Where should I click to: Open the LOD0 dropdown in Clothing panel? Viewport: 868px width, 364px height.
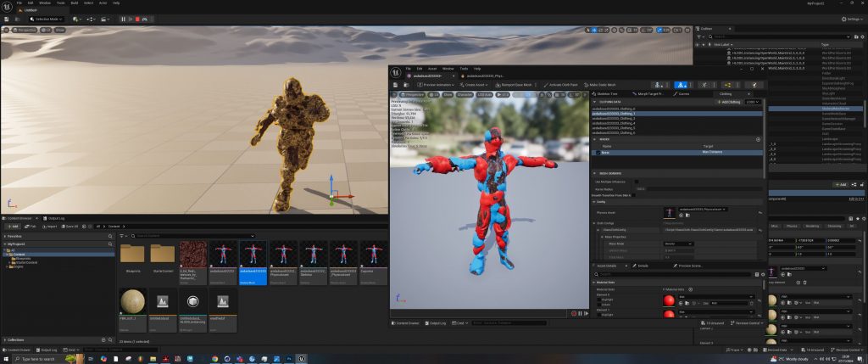click(751, 102)
